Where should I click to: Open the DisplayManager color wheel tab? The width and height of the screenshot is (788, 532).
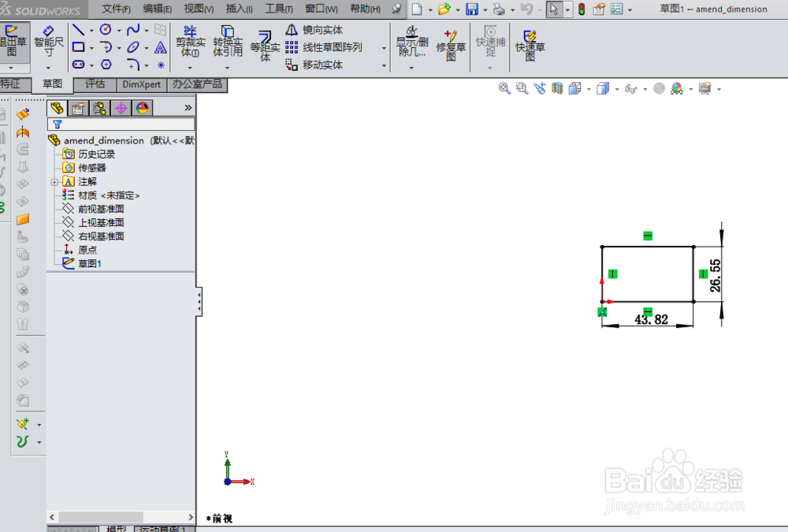pyautogui.click(x=143, y=108)
